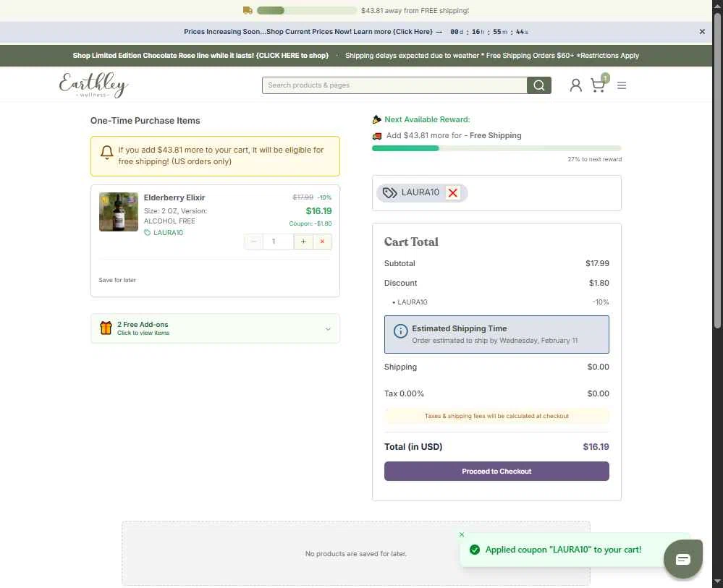Open the Elderberry Elixir product thumbnail

point(119,211)
